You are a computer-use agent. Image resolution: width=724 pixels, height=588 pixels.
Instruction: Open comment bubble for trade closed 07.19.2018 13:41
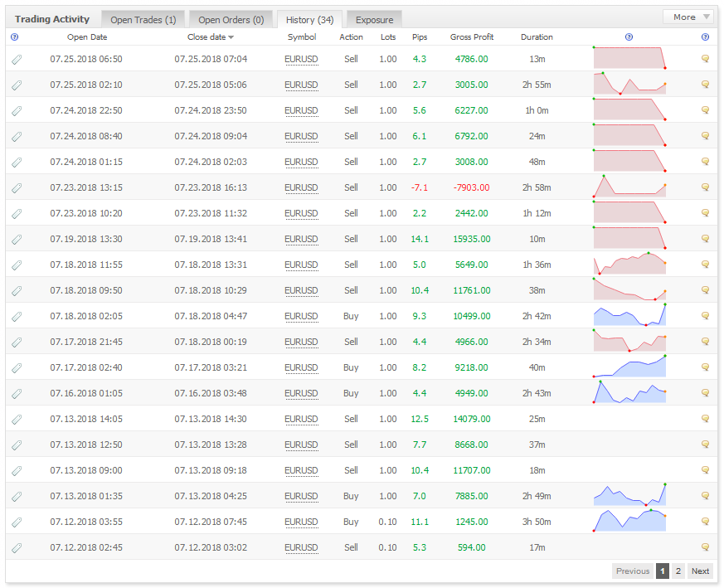point(705,238)
